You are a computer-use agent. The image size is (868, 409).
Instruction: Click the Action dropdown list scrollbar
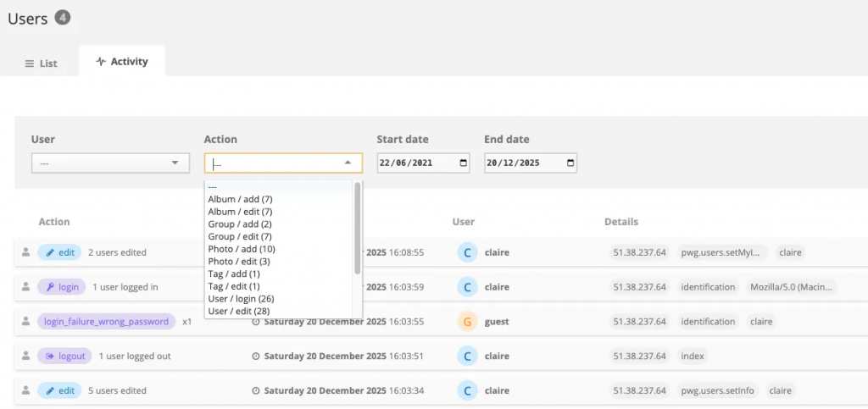(358, 229)
